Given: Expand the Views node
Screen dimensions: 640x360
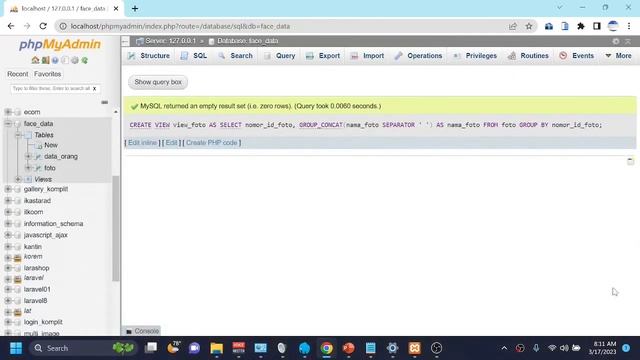Looking at the screenshot, I should point(18,179).
